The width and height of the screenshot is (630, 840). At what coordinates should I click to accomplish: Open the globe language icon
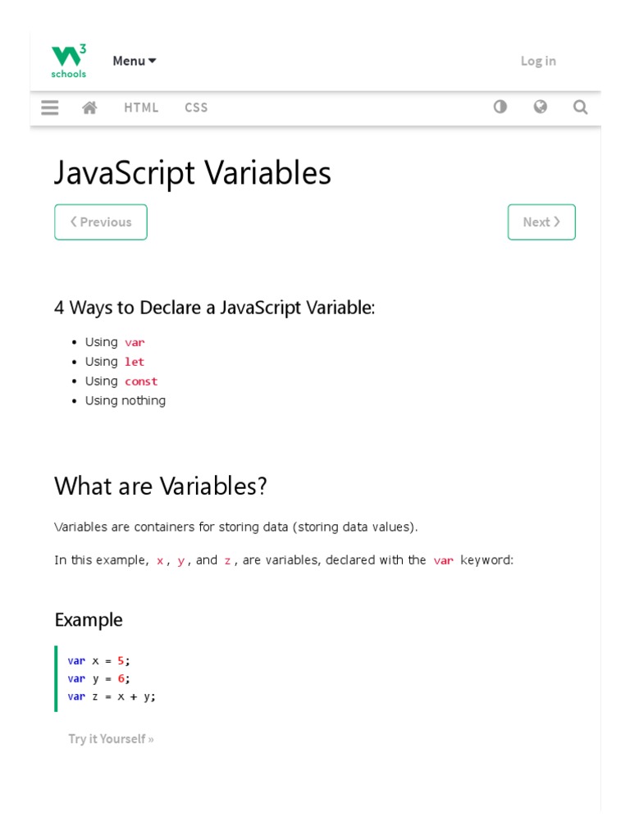540,107
